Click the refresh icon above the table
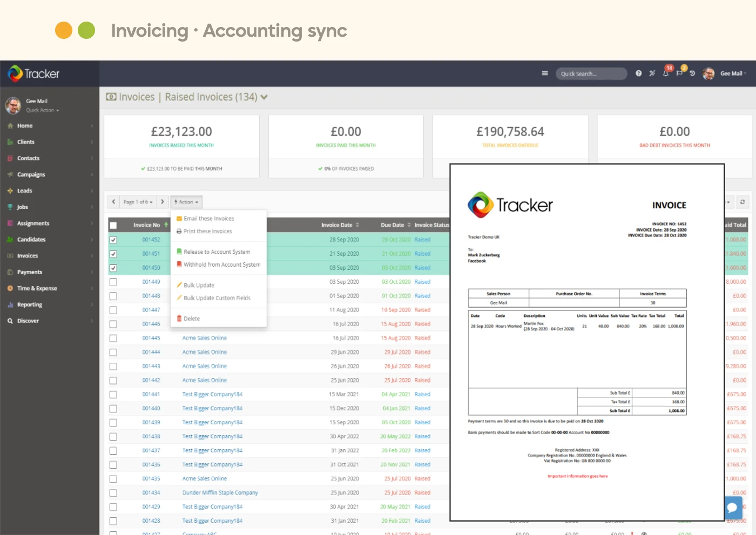Viewport: 756px width, 535px height. (x=742, y=202)
